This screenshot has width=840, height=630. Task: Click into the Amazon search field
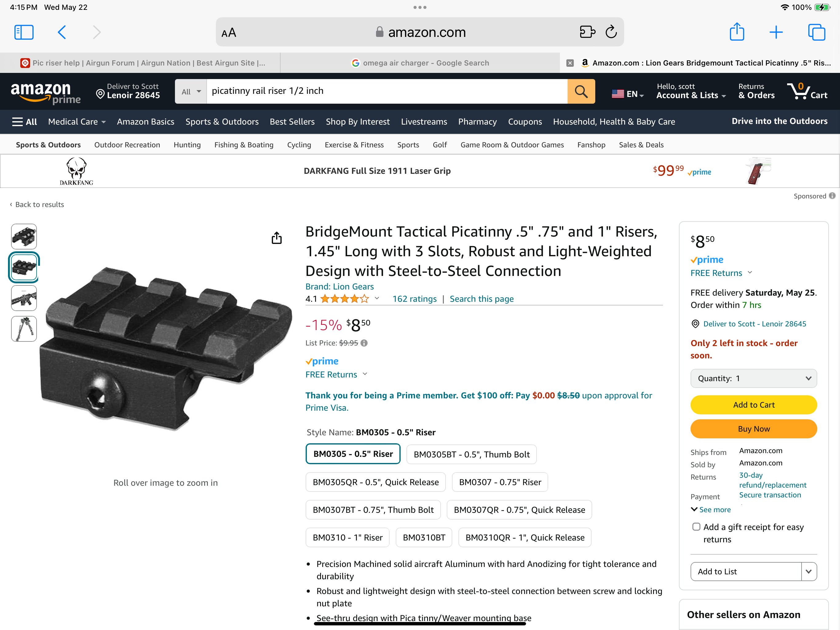(x=387, y=91)
